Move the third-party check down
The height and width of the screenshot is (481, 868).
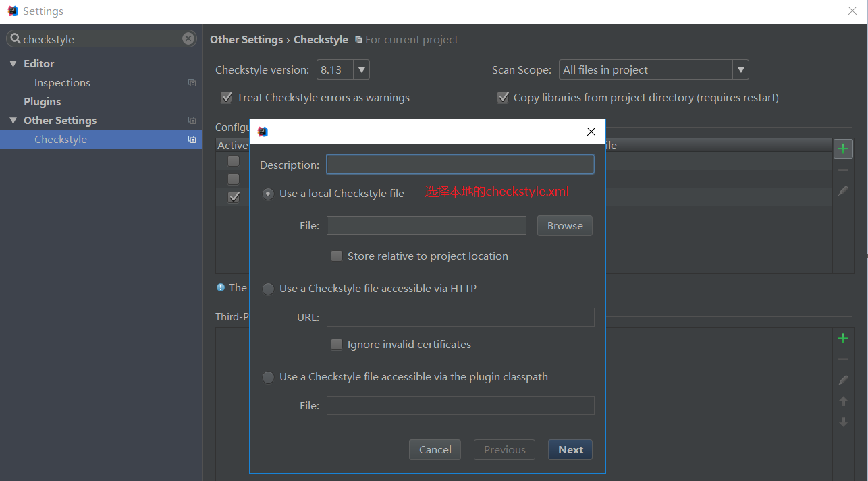tap(843, 422)
